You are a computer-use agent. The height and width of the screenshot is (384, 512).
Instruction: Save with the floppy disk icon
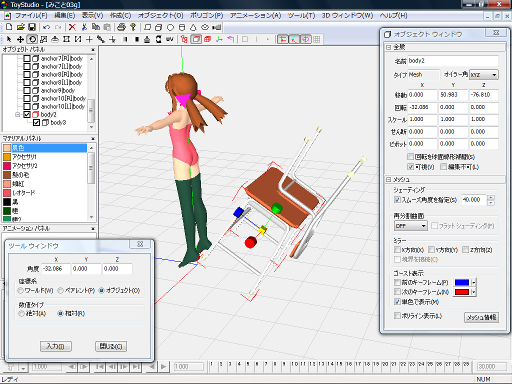click(x=32, y=27)
